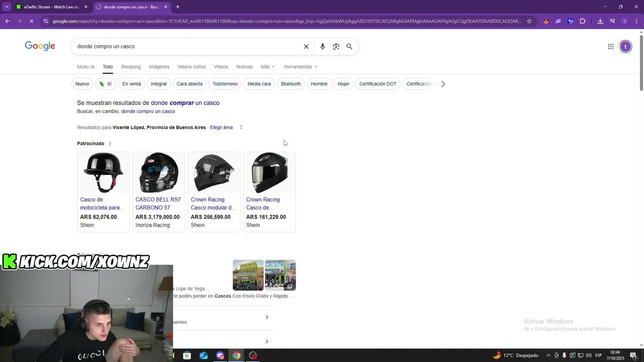This screenshot has width=644, height=362.
Task: Toggle the Bluetooth filter chip
Action: click(x=291, y=84)
